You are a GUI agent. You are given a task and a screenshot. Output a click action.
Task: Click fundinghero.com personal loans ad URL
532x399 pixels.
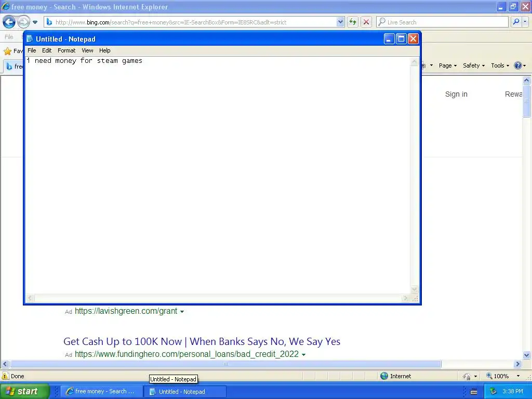187,354
